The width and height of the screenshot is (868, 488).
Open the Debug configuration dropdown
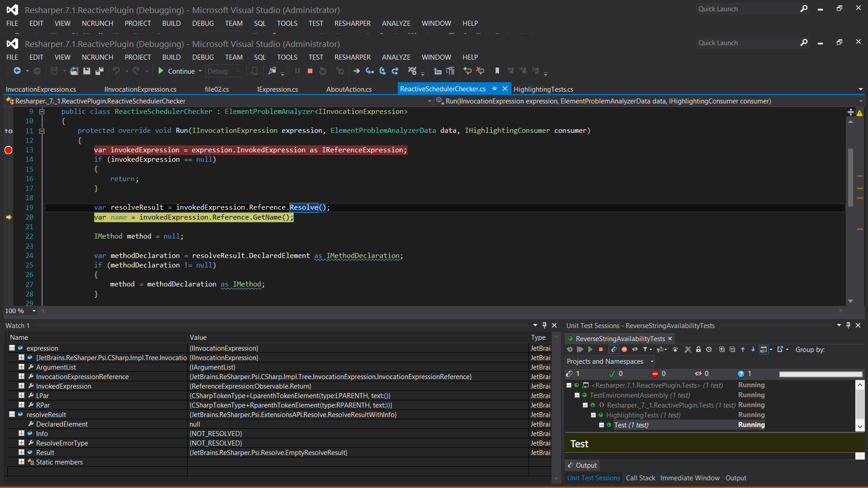tap(224, 71)
